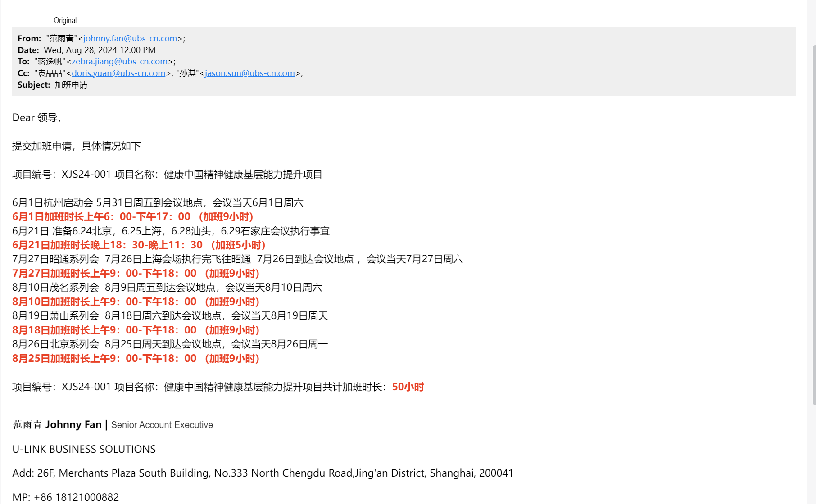Screen dimensions: 816x504
Task: Click the red 7月27日加班时长 overtime line
Action: 136,274
